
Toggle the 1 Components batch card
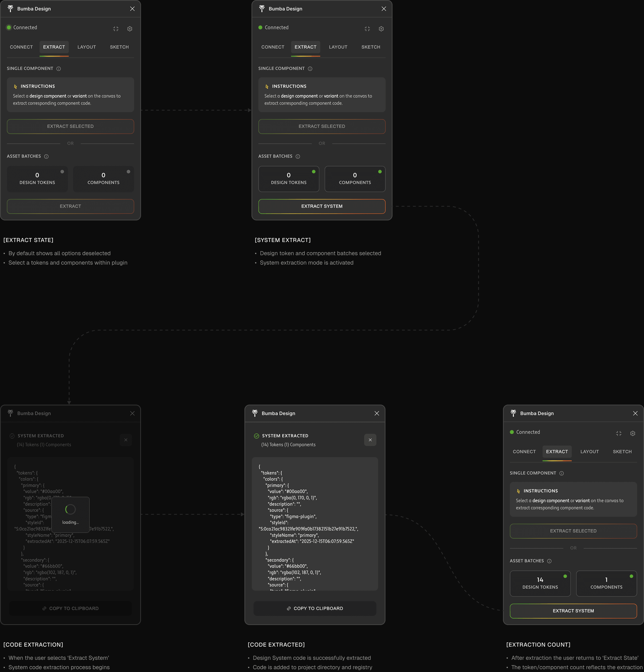(x=606, y=583)
